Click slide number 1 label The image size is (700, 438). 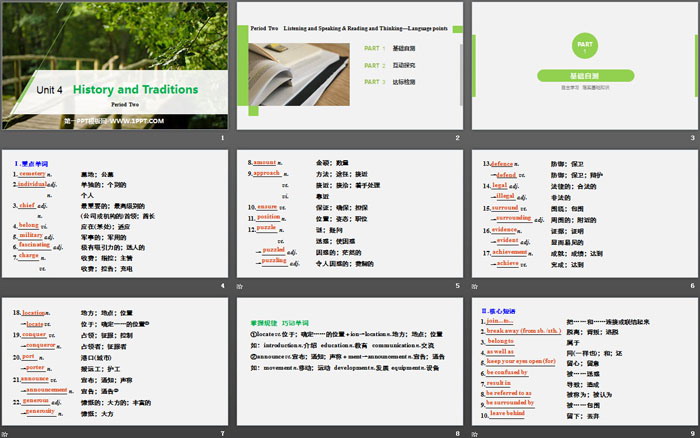point(222,138)
